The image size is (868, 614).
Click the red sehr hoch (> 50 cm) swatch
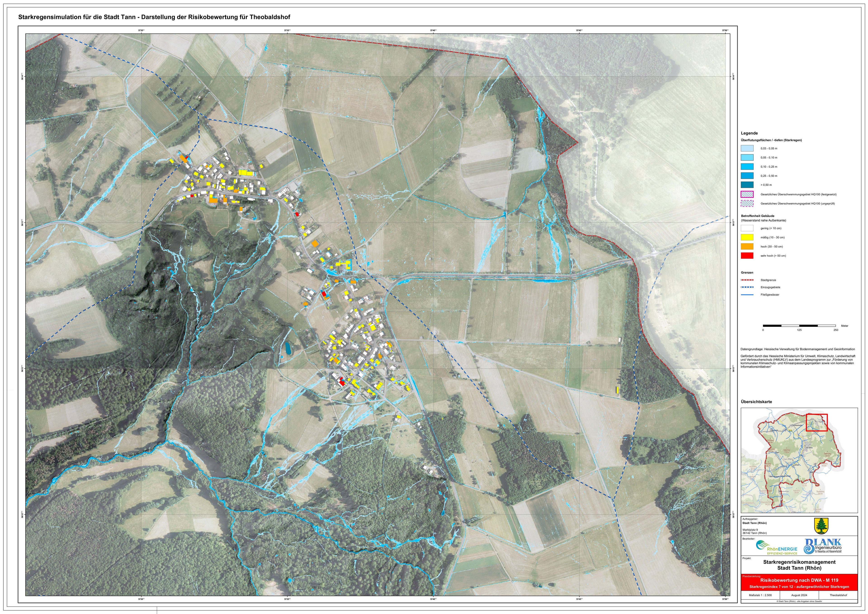coord(747,256)
